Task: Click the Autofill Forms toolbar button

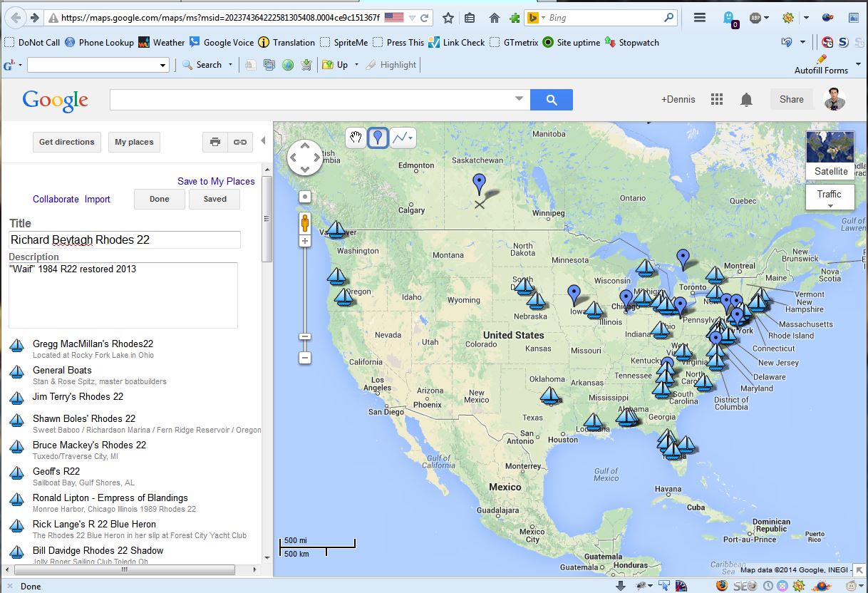Action: [821, 64]
